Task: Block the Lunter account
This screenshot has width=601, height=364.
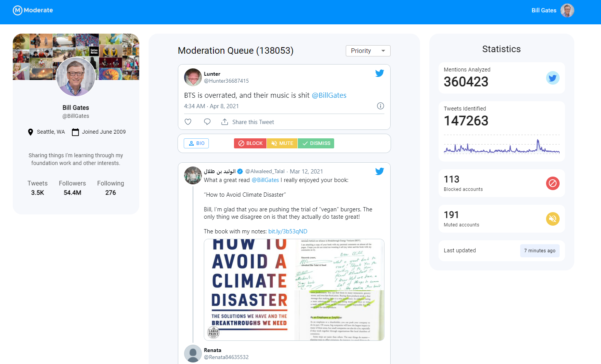Action: [x=250, y=143]
